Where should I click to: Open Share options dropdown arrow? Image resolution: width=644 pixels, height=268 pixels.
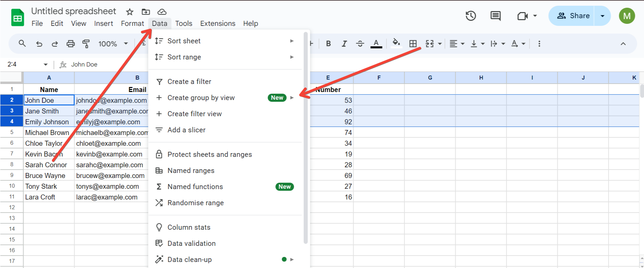[x=602, y=16]
